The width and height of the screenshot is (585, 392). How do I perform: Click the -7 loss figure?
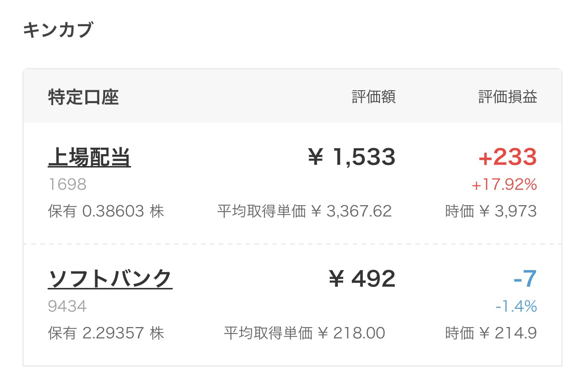pyautogui.click(x=525, y=279)
